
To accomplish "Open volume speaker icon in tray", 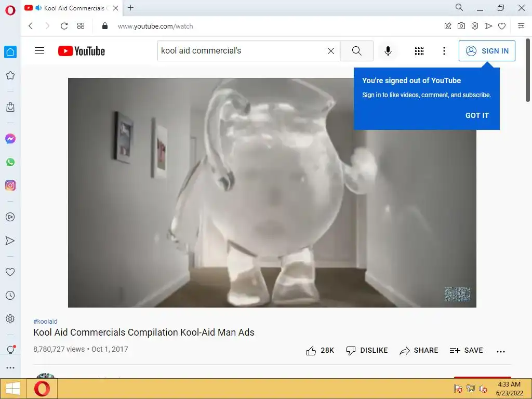I will tap(483, 389).
